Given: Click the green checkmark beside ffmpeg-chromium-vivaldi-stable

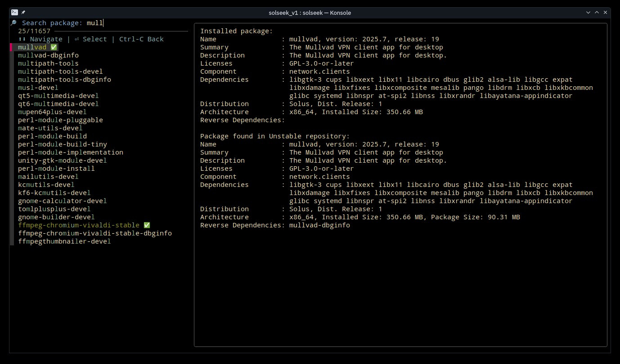Looking at the screenshot, I should click(x=147, y=225).
